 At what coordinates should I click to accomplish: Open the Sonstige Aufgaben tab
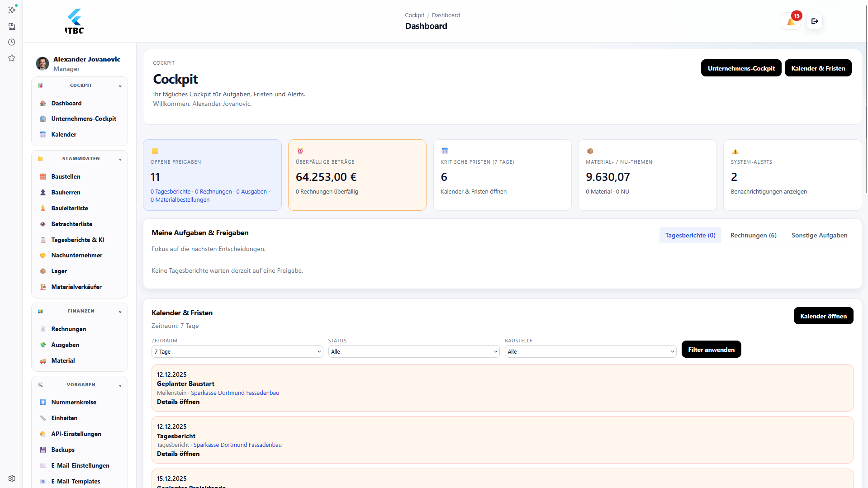(x=819, y=235)
